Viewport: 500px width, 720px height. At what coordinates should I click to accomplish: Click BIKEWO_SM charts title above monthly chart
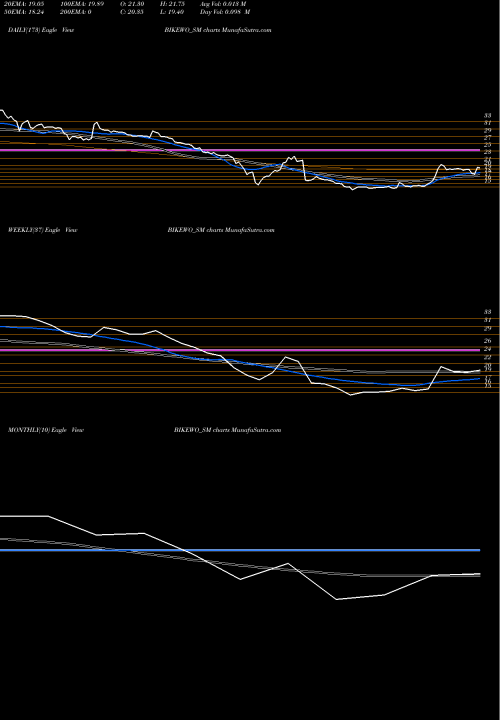point(227,430)
